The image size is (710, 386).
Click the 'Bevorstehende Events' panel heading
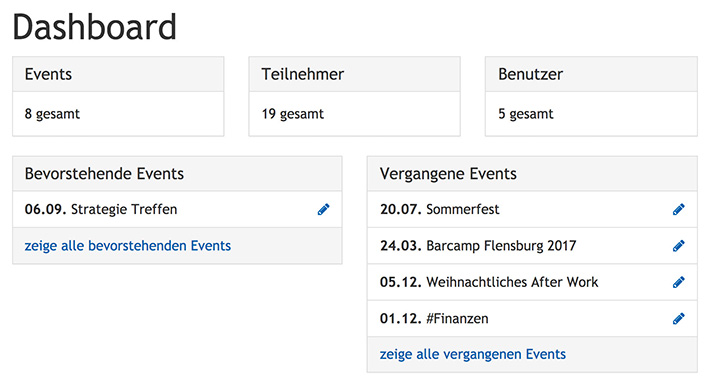[177, 174]
